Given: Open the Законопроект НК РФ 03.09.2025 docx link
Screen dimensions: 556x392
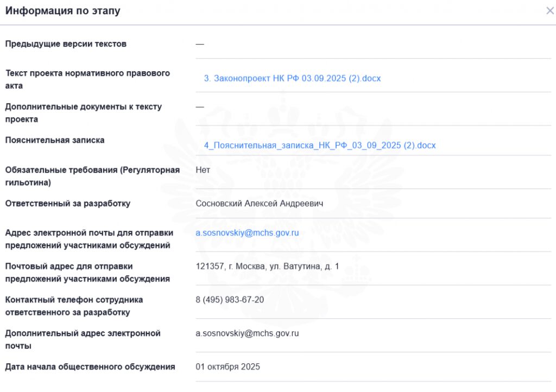Looking at the screenshot, I should click(x=292, y=78).
